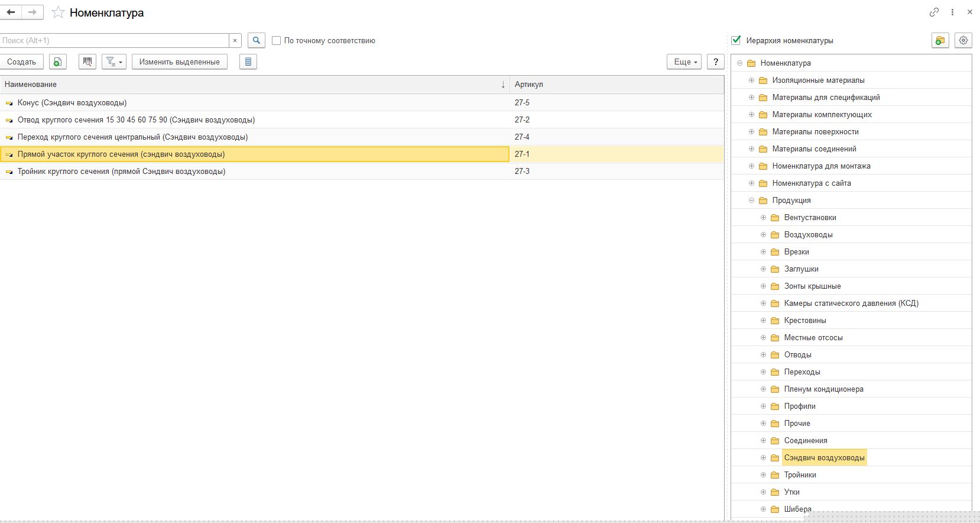Click the list view mode icon

pos(248,62)
